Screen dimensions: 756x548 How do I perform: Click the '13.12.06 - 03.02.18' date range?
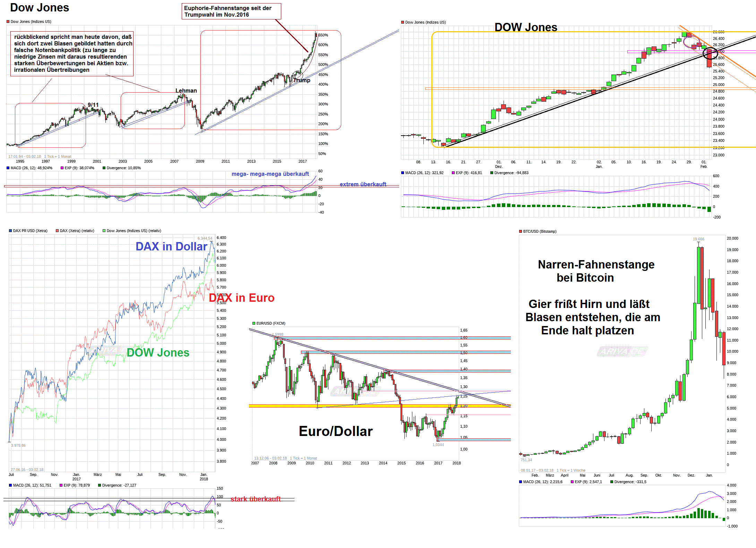point(270,458)
